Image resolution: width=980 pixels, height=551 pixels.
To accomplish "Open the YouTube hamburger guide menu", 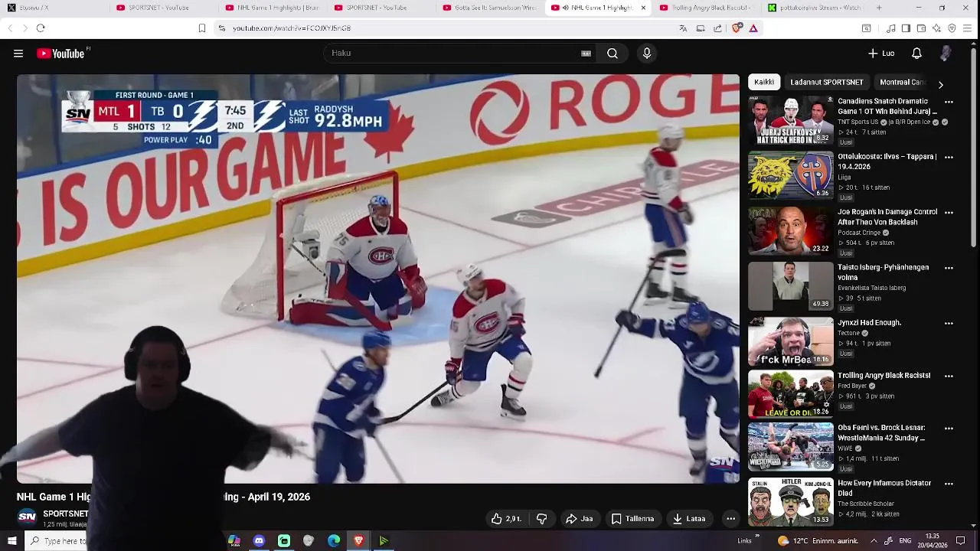I will pos(18,54).
